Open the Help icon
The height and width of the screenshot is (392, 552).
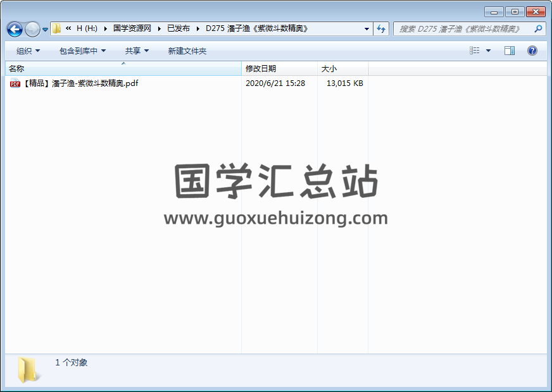[x=532, y=51]
